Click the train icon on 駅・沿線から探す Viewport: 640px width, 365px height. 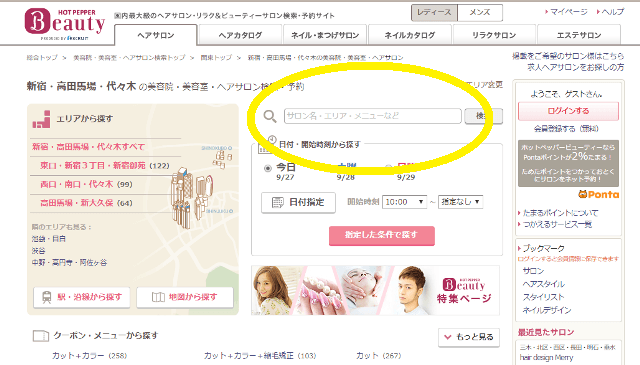click(x=47, y=297)
